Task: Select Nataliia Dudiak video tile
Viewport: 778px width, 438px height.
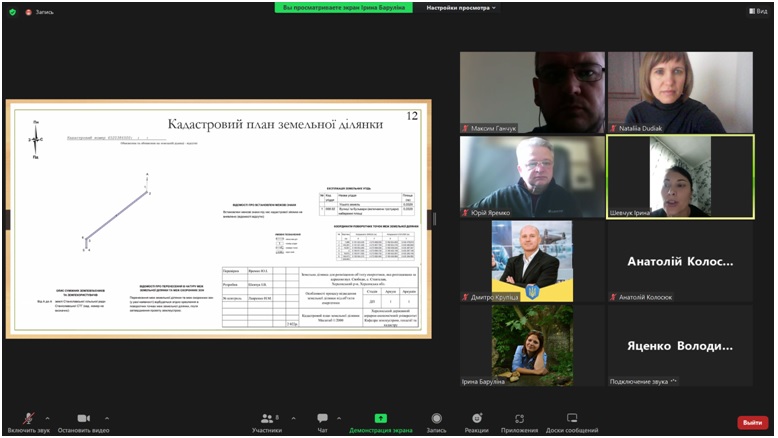Action: [680, 92]
